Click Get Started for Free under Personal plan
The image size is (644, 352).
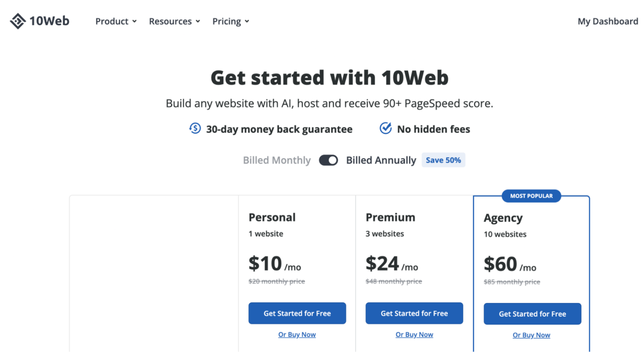click(x=297, y=313)
